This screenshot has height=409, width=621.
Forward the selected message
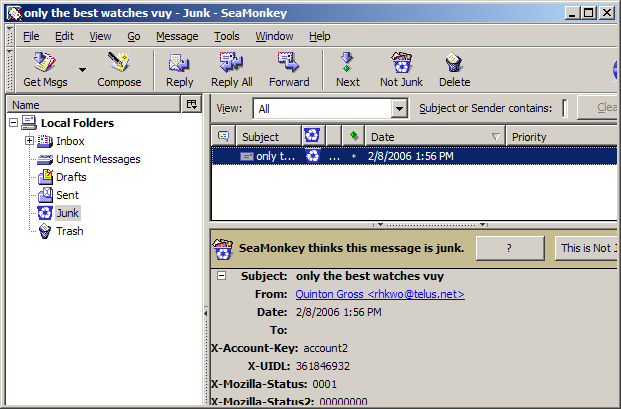289,69
